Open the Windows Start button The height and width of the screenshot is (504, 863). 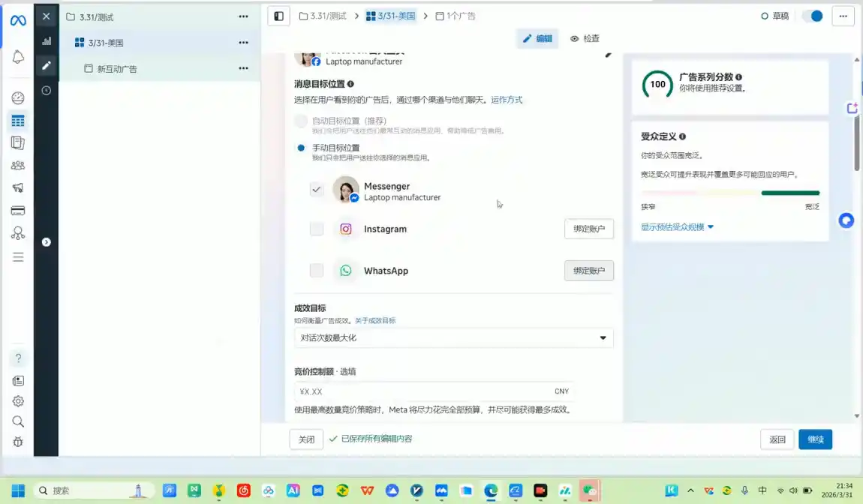[x=18, y=490]
